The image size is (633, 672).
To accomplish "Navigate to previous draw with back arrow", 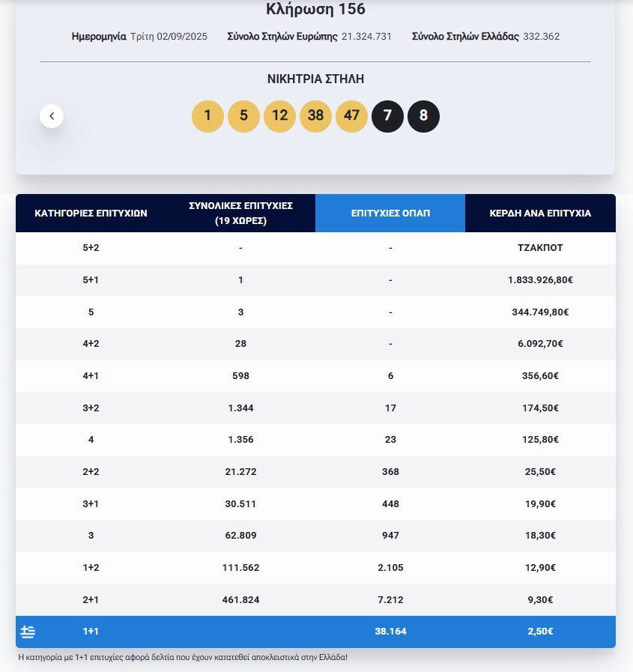I will [52, 116].
